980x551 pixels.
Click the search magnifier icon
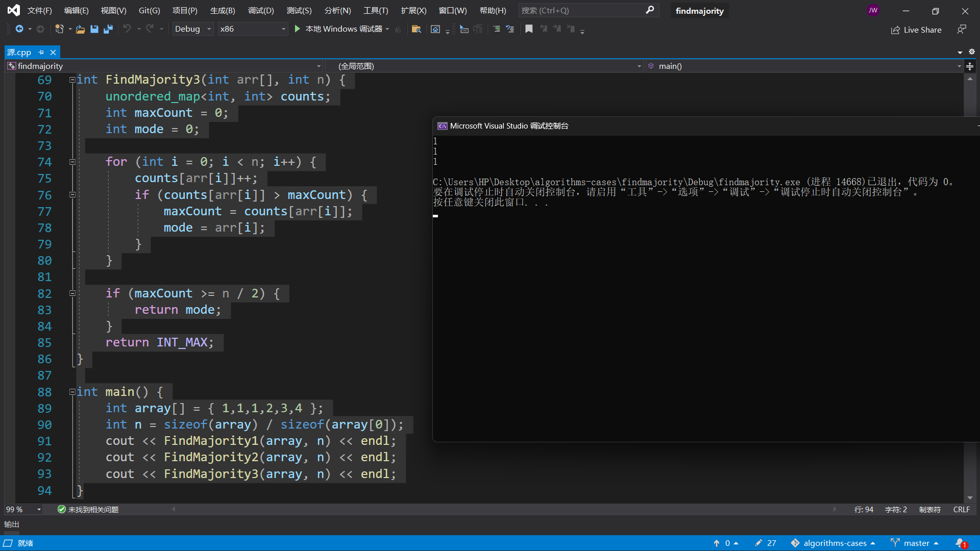[650, 10]
